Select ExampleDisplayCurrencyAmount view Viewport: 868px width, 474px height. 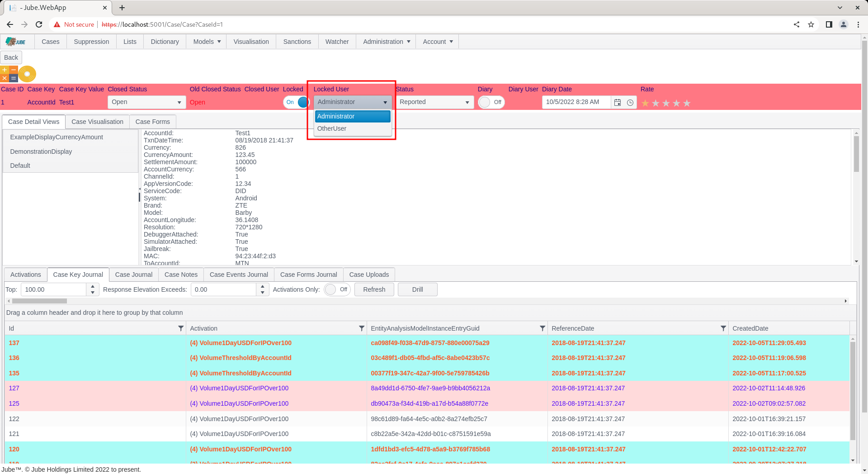tap(71, 137)
